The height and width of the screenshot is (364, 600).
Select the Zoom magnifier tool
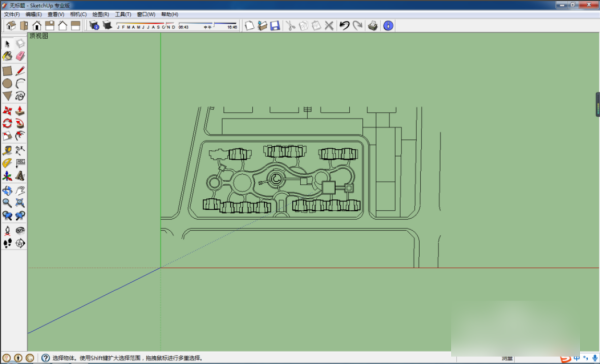(x=7, y=203)
